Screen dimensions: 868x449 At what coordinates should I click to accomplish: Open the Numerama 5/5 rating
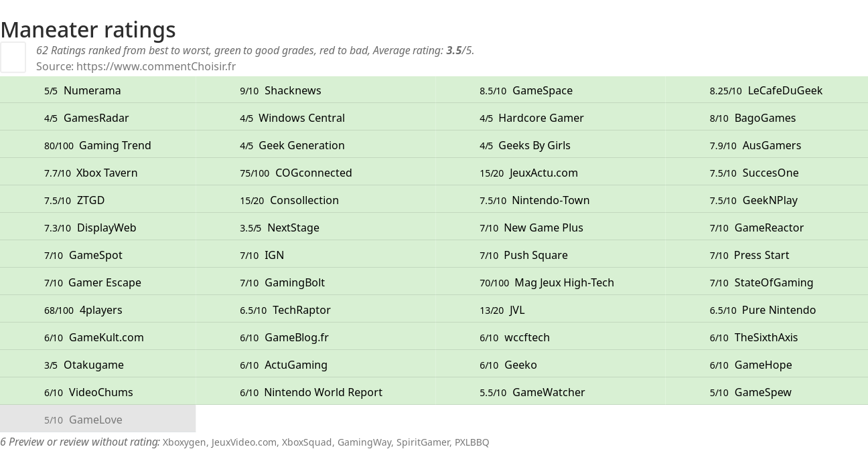pyautogui.click(x=98, y=90)
